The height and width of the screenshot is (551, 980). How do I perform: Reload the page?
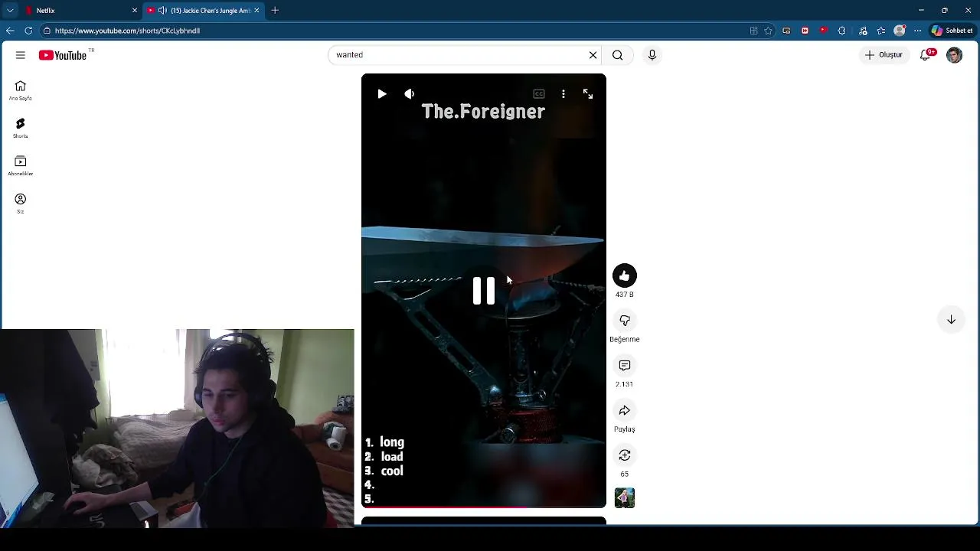28,31
